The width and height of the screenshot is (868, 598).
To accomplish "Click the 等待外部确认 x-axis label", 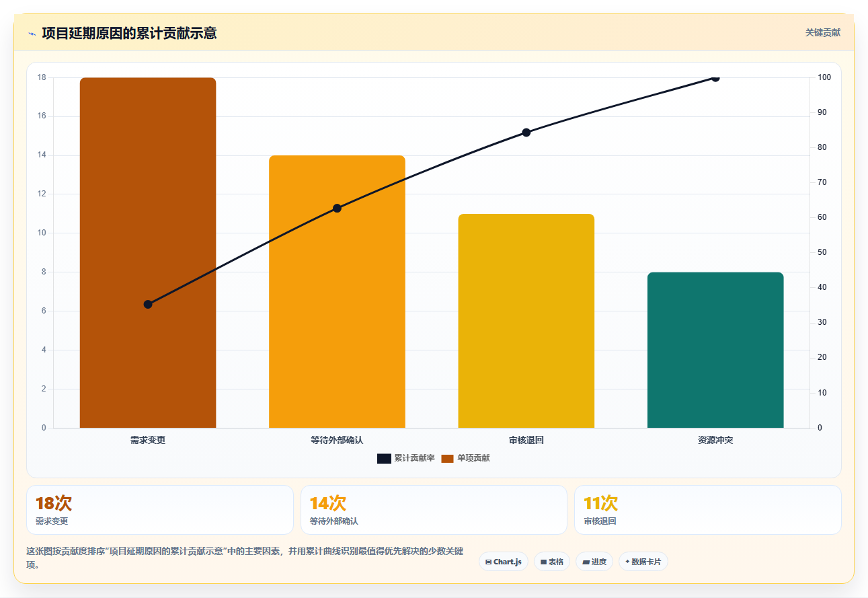I will coord(337,440).
